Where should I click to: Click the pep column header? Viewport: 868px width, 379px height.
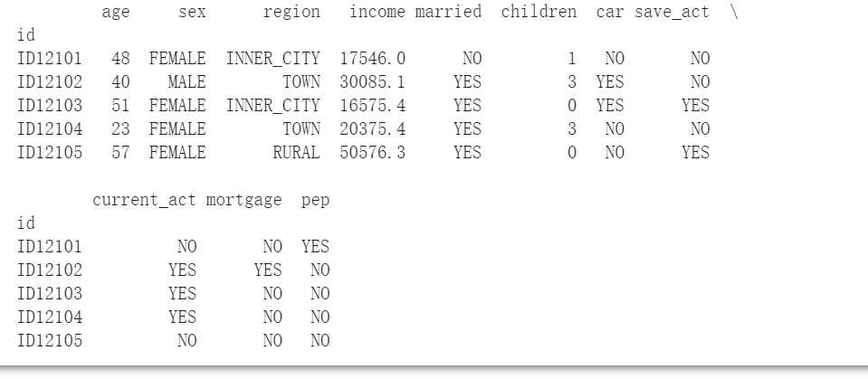coord(315,201)
